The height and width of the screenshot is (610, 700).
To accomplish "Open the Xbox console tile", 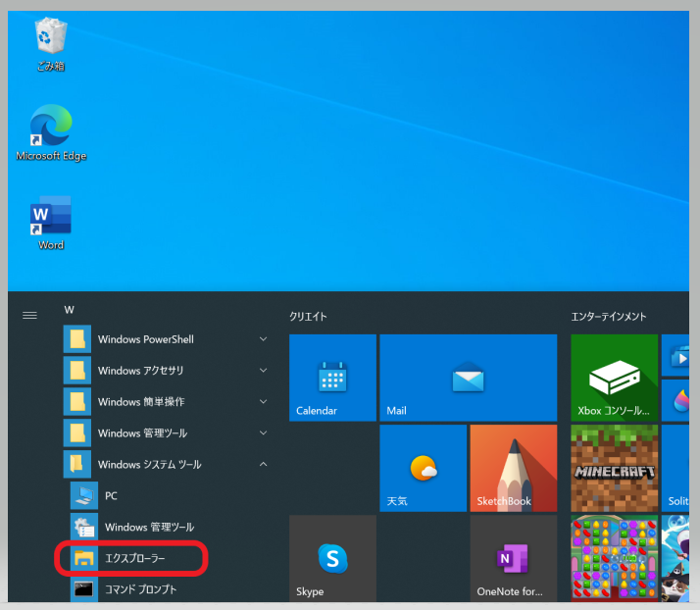I will click(614, 377).
